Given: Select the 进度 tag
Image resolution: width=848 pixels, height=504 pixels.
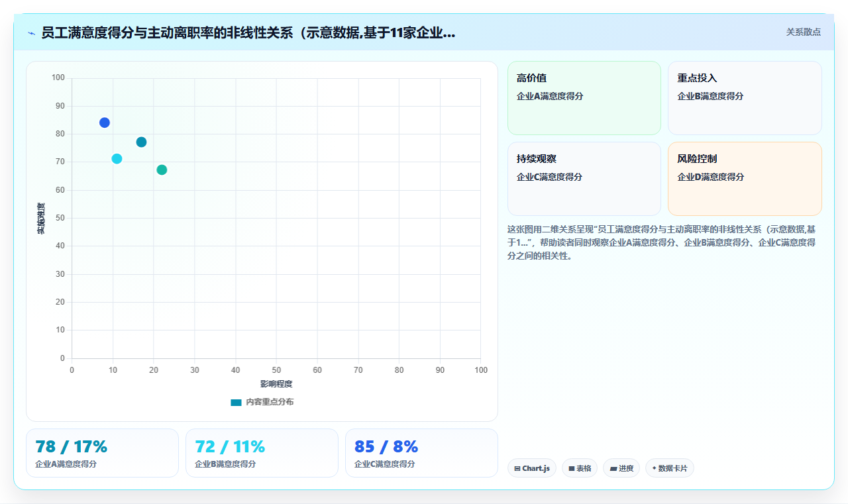Looking at the screenshot, I should pos(621,468).
